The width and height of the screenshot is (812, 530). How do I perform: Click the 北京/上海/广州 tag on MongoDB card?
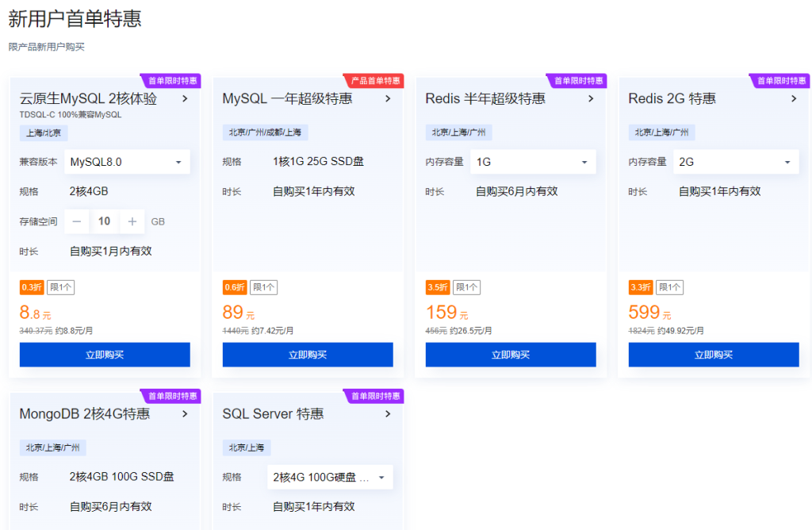[53, 447]
